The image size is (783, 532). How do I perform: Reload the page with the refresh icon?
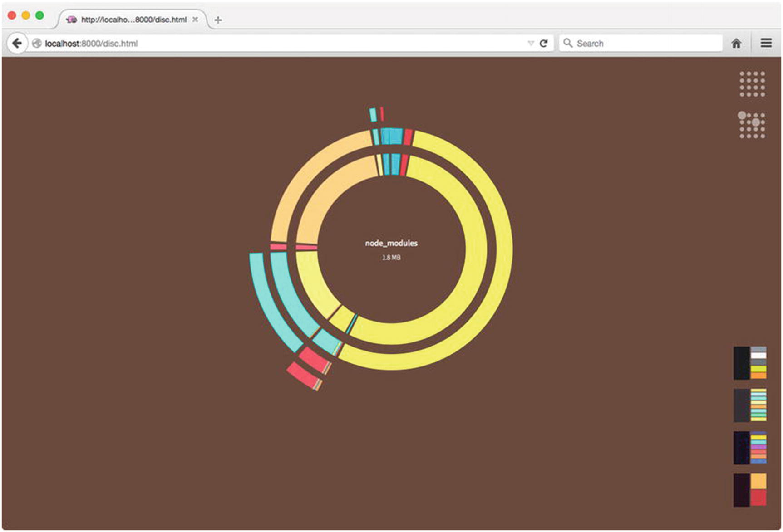tap(543, 44)
